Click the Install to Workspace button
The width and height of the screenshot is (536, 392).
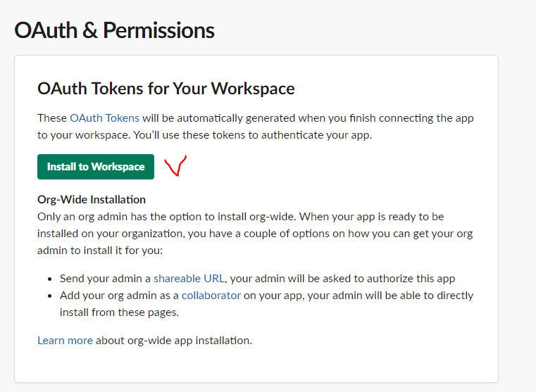point(96,167)
